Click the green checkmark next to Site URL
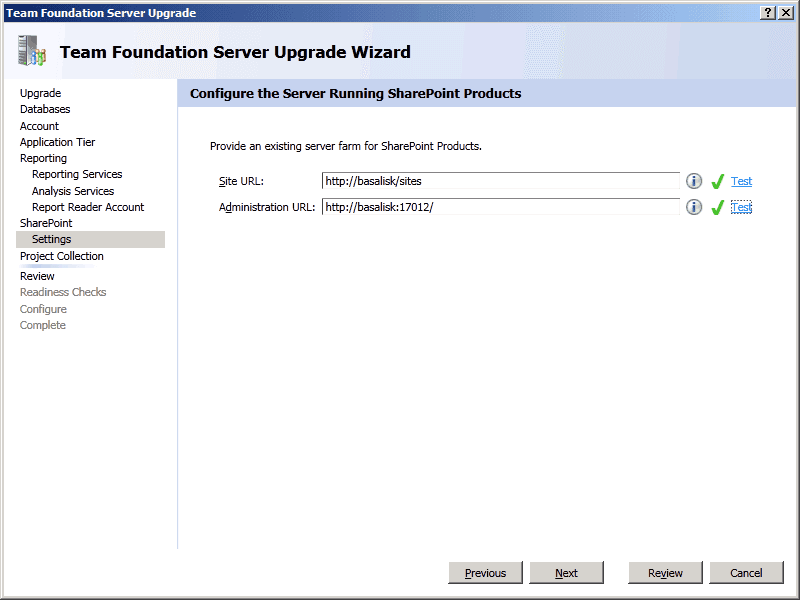The image size is (800, 600). coord(717,182)
